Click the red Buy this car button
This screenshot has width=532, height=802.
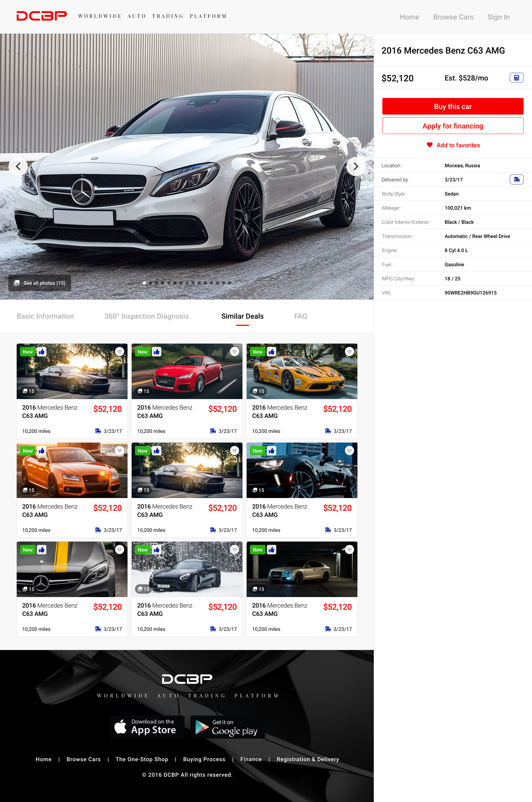[x=452, y=106]
